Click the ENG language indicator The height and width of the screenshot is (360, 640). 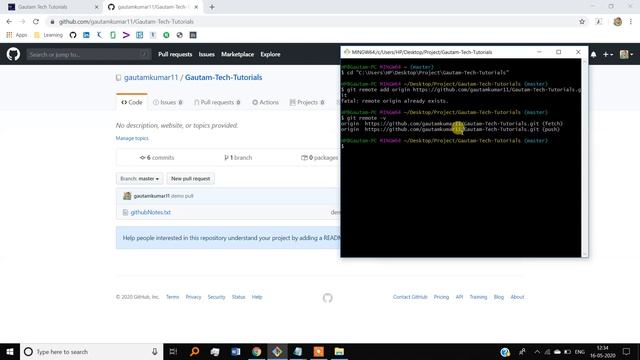(x=580, y=352)
